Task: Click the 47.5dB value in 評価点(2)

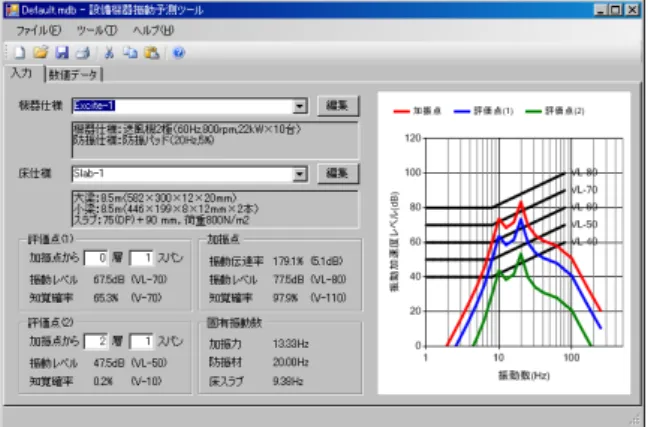Action: (x=109, y=363)
